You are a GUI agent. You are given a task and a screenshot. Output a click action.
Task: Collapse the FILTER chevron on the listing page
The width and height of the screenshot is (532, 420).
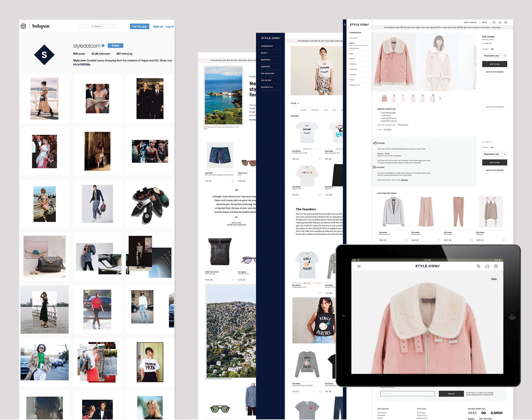[298, 103]
